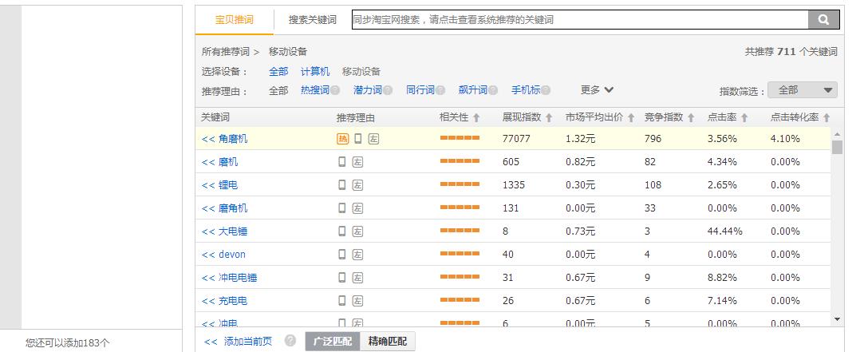Viewport: 868px width, 352px height.
Task: Select 精确匹配 match mode
Action: (x=388, y=342)
